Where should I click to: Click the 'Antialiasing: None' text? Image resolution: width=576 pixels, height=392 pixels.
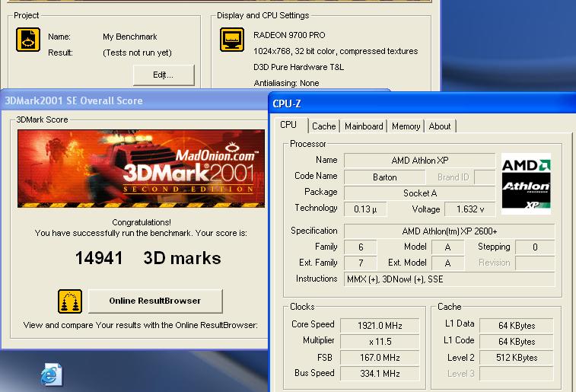click(x=286, y=83)
